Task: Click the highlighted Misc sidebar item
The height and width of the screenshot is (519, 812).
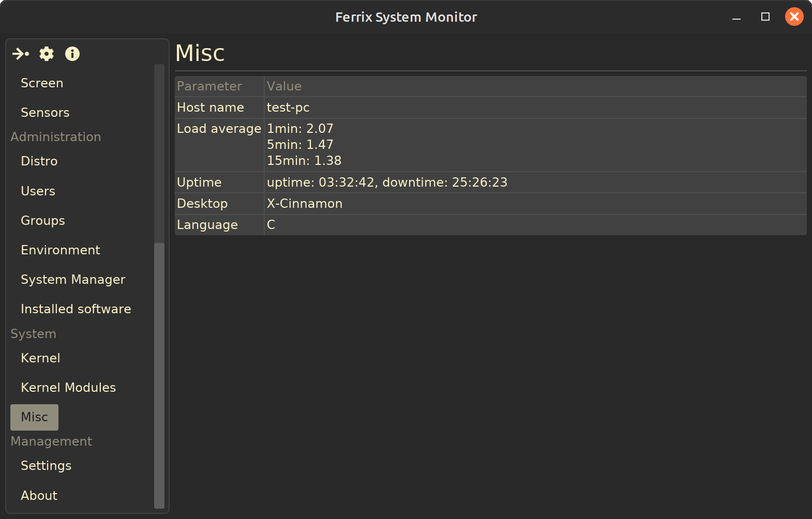Action: pos(35,417)
